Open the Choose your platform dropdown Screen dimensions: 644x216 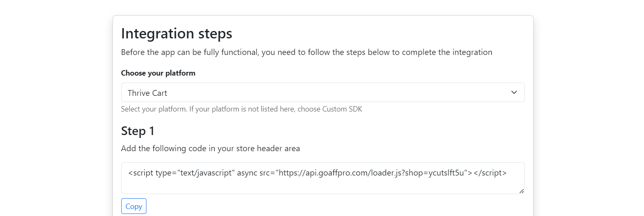(x=323, y=93)
